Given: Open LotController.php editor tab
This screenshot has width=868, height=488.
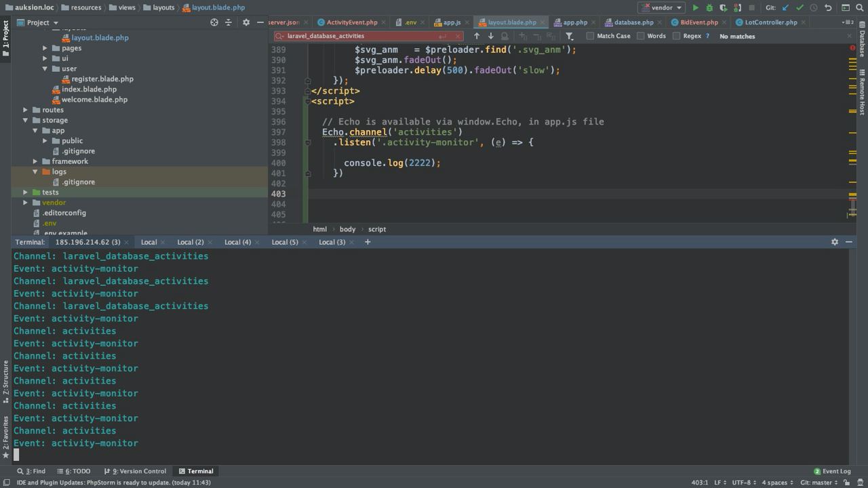Looking at the screenshot, I should 771,22.
